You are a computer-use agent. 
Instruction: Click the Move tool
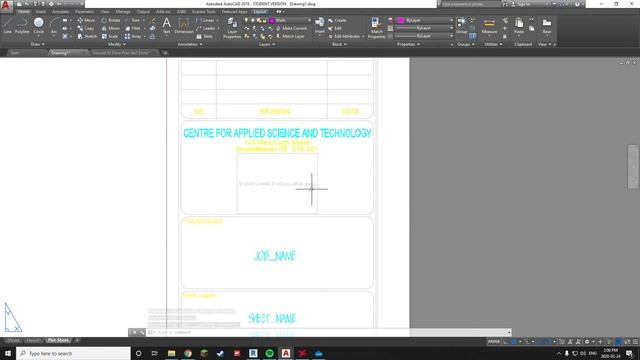coord(86,20)
